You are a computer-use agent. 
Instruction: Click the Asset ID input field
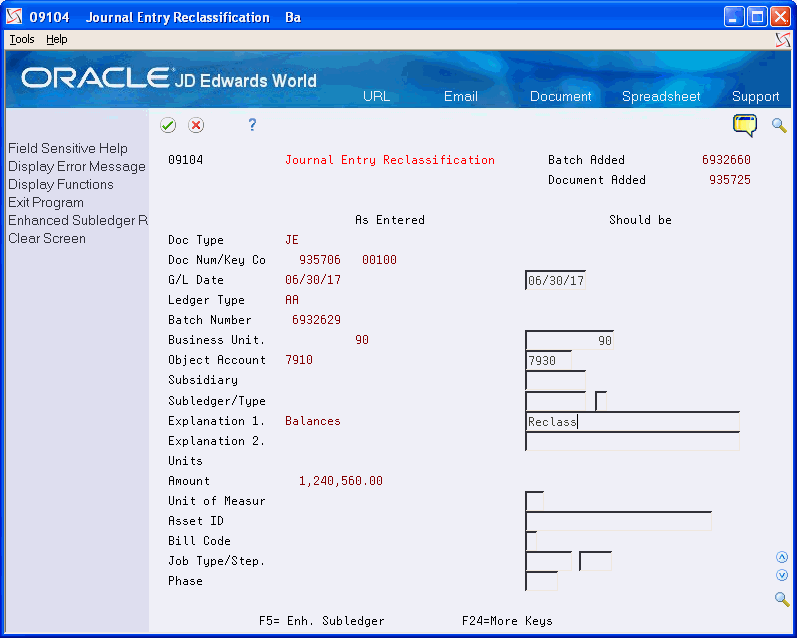pyautogui.click(x=618, y=521)
